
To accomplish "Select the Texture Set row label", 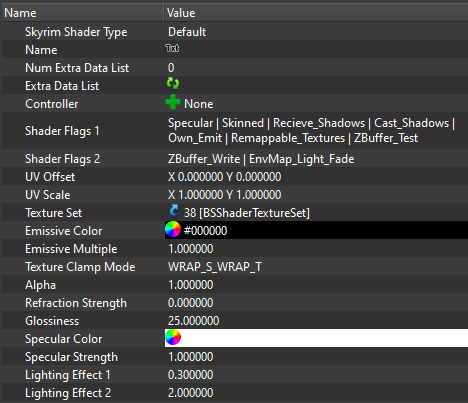I will tap(53, 213).
